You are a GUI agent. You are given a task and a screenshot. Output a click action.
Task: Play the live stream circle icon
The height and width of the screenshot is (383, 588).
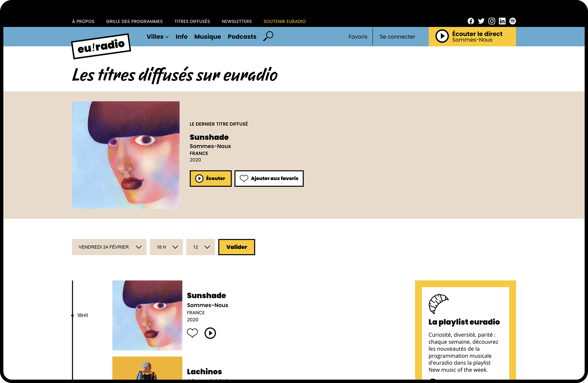pyautogui.click(x=442, y=36)
